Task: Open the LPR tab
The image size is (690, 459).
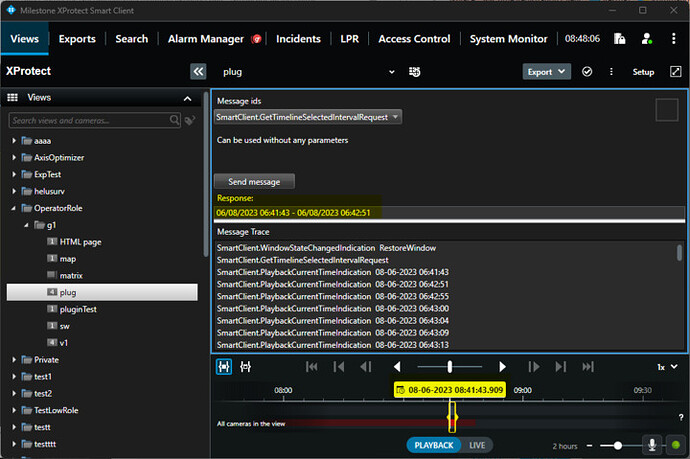Action: pos(349,39)
